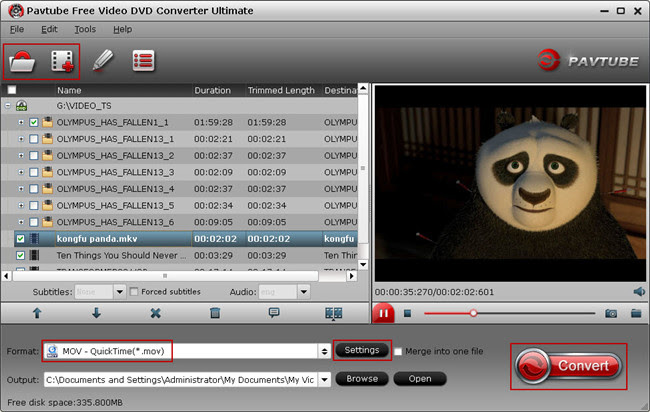Pause the video preview

point(383,313)
